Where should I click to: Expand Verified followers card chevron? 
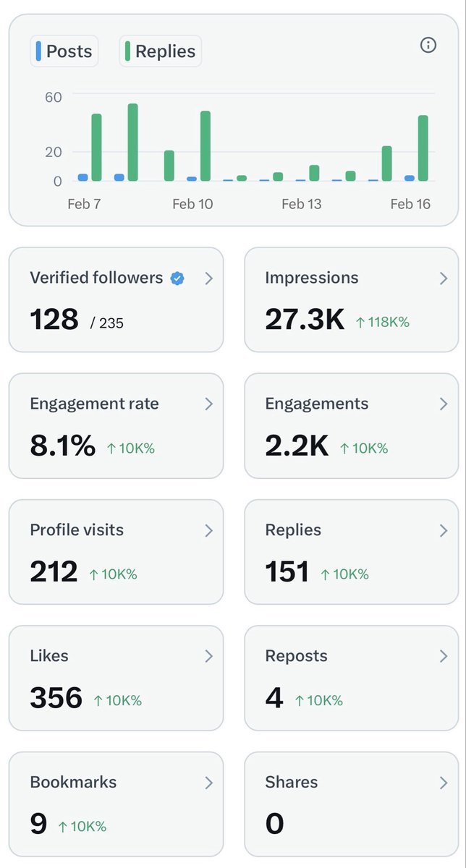pyautogui.click(x=208, y=278)
